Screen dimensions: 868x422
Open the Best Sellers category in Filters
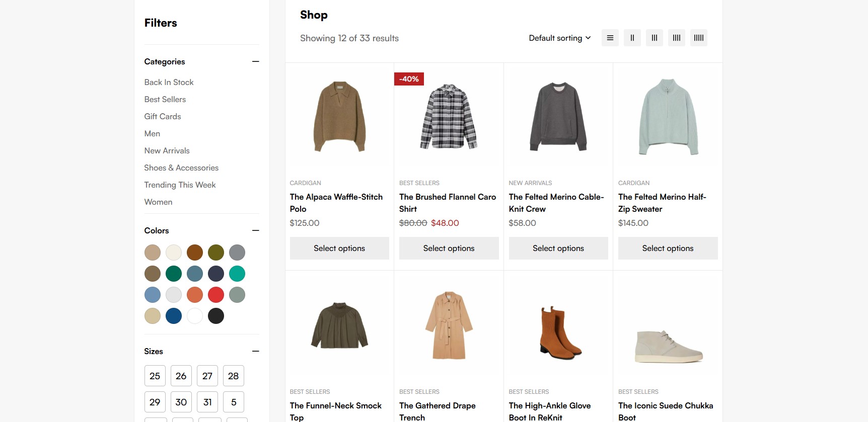165,99
